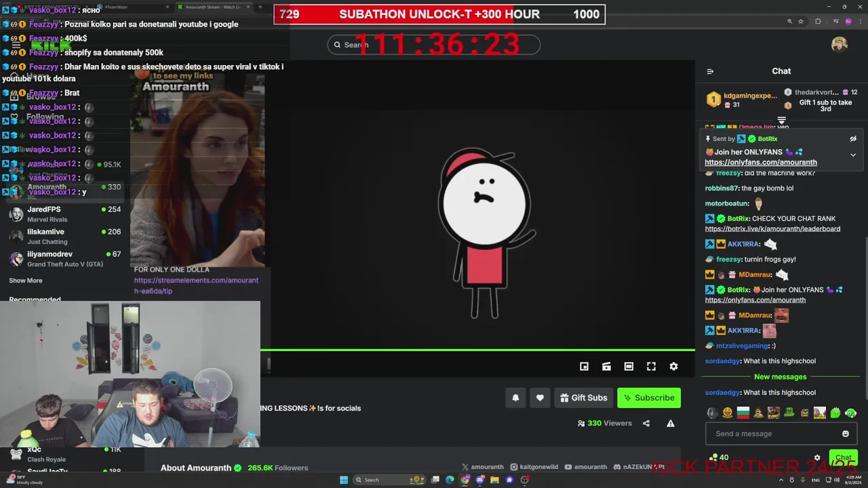Open chat settings gear icon
868x488 pixels.
coord(817,458)
